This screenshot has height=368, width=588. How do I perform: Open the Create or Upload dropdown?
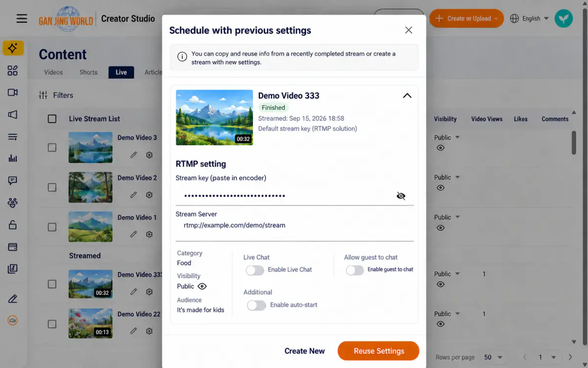point(466,19)
